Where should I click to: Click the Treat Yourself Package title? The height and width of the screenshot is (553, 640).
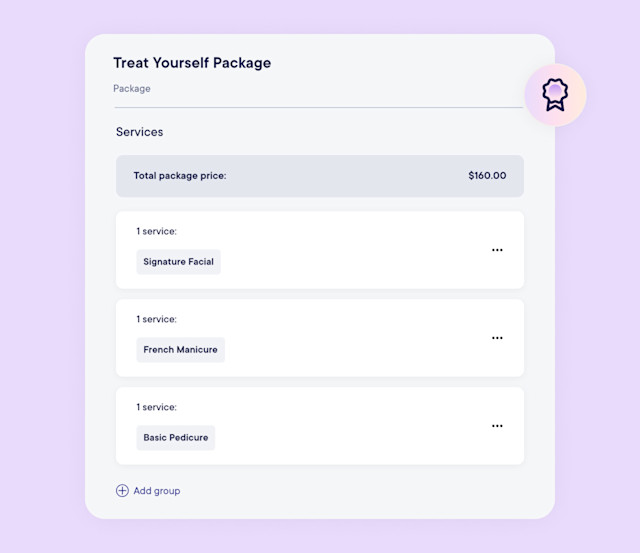coord(192,63)
